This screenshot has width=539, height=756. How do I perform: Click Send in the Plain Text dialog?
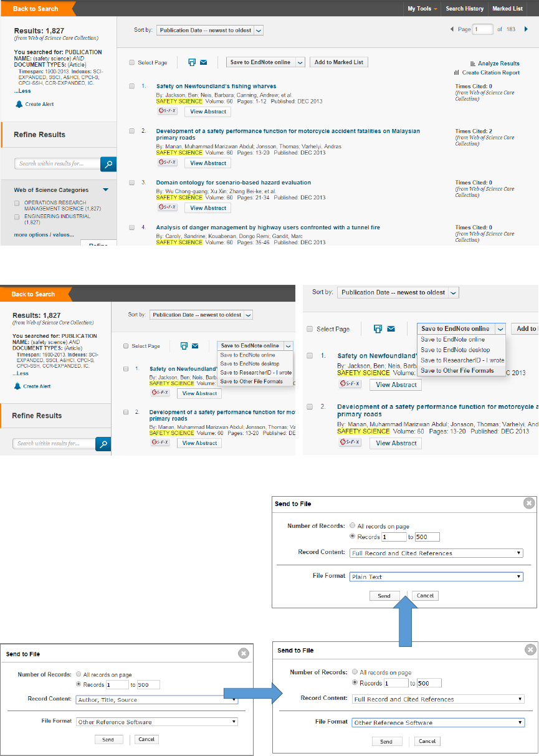point(384,596)
